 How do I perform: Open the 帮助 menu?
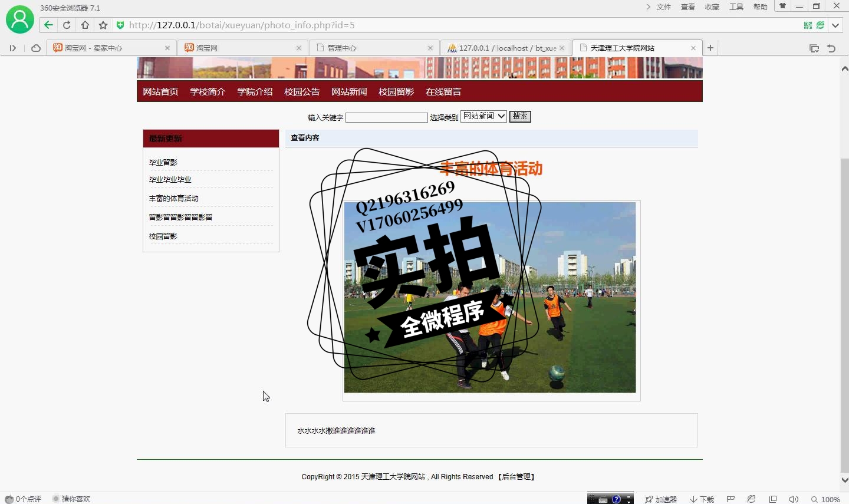[761, 7]
